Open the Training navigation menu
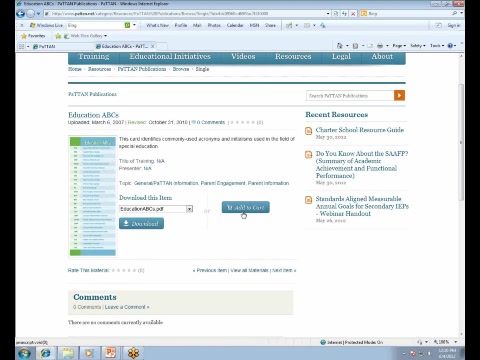This screenshot has height=360, width=480. point(94,57)
